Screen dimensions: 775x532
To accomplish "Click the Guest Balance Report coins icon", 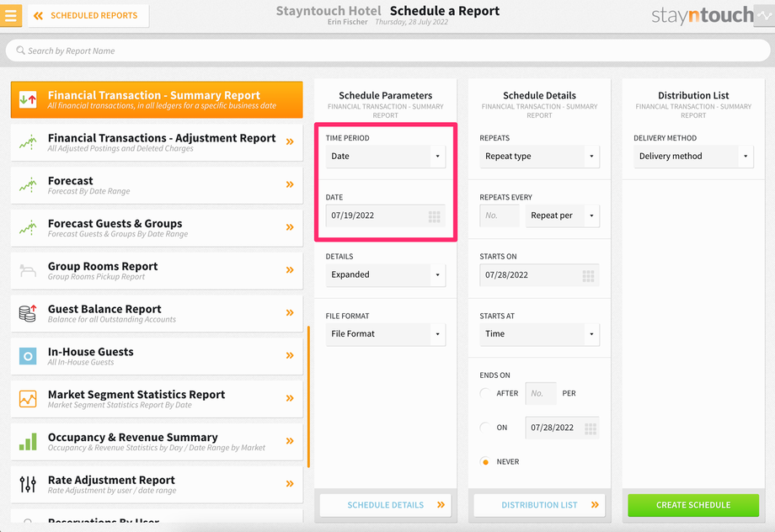I will [x=28, y=313].
